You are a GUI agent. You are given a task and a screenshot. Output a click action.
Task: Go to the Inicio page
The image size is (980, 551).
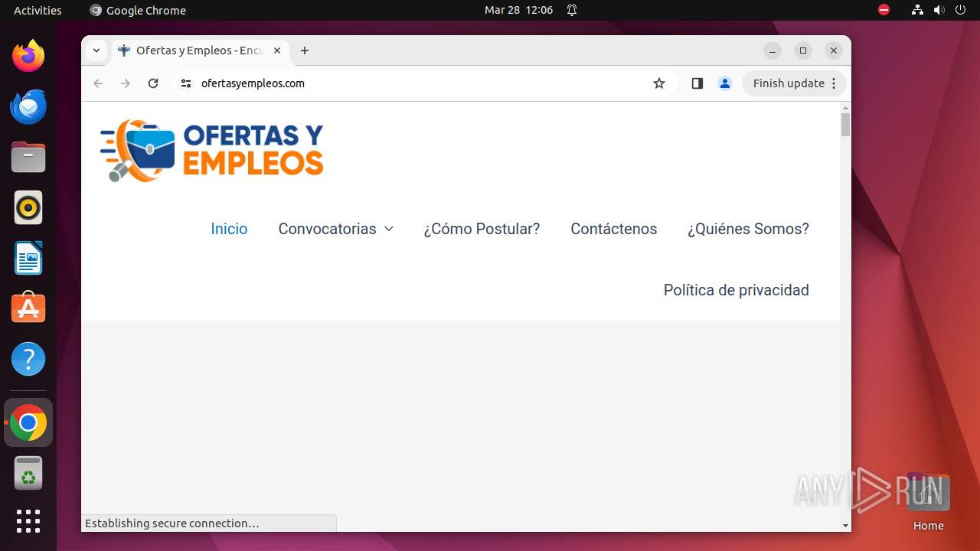tap(229, 229)
